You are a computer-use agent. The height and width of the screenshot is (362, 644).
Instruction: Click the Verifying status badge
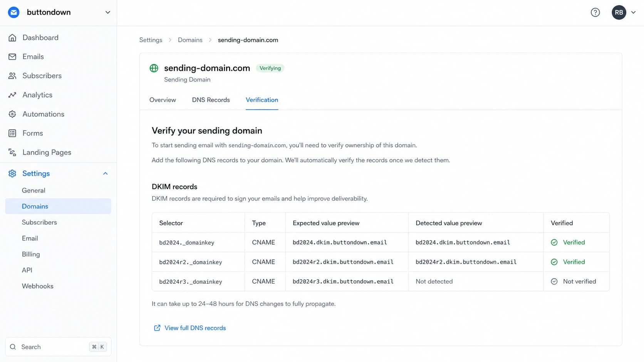270,68
